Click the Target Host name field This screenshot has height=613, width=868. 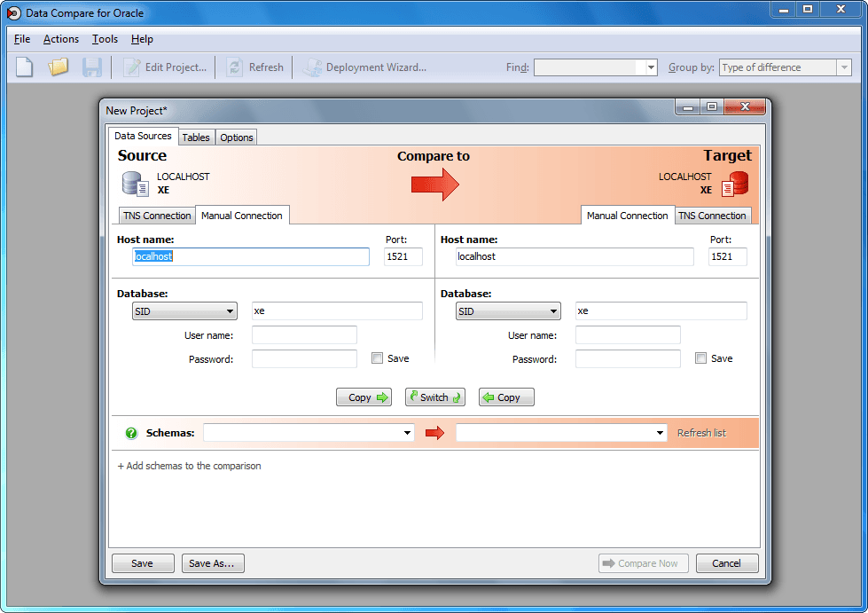(575, 256)
